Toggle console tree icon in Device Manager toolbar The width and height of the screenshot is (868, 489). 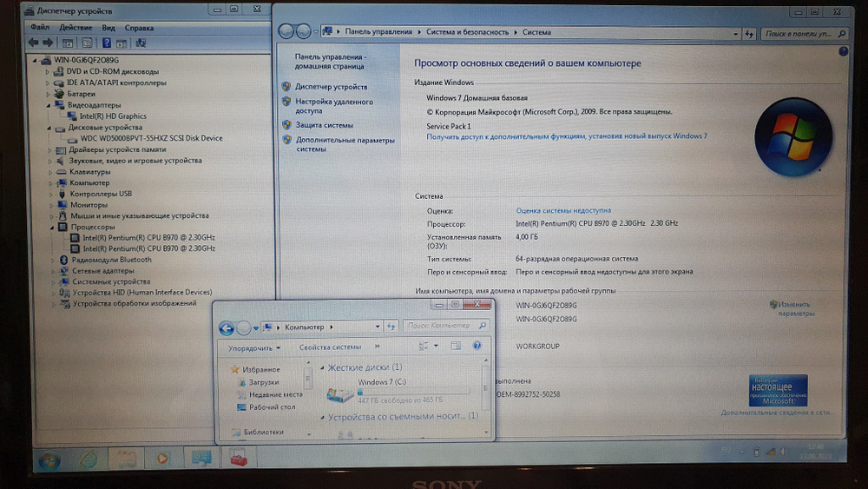pyautogui.click(x=68, y=43)
